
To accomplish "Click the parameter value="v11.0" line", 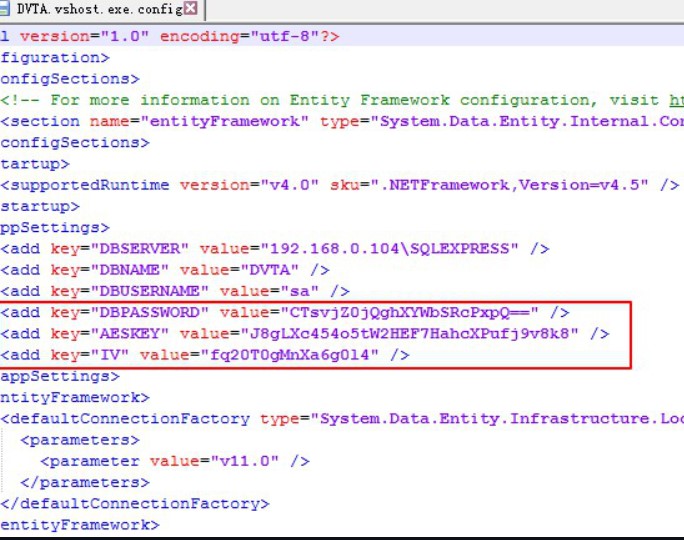I will point(175,461).
